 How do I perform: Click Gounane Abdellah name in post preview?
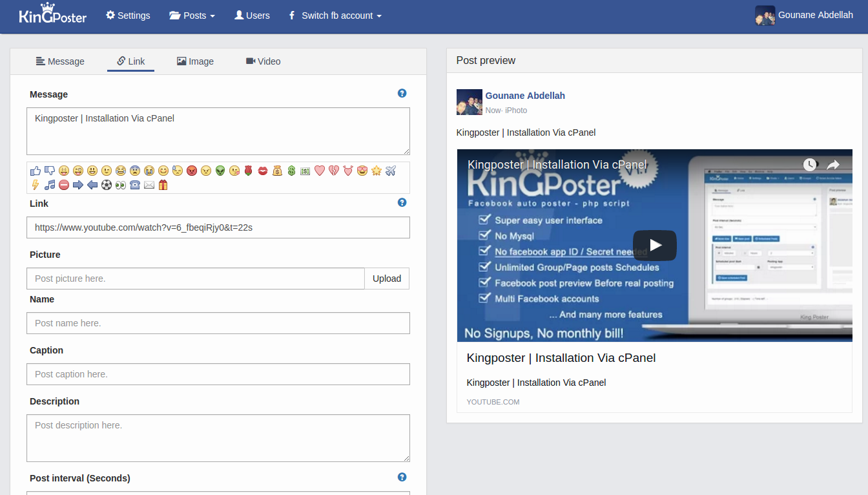point(525,96)
